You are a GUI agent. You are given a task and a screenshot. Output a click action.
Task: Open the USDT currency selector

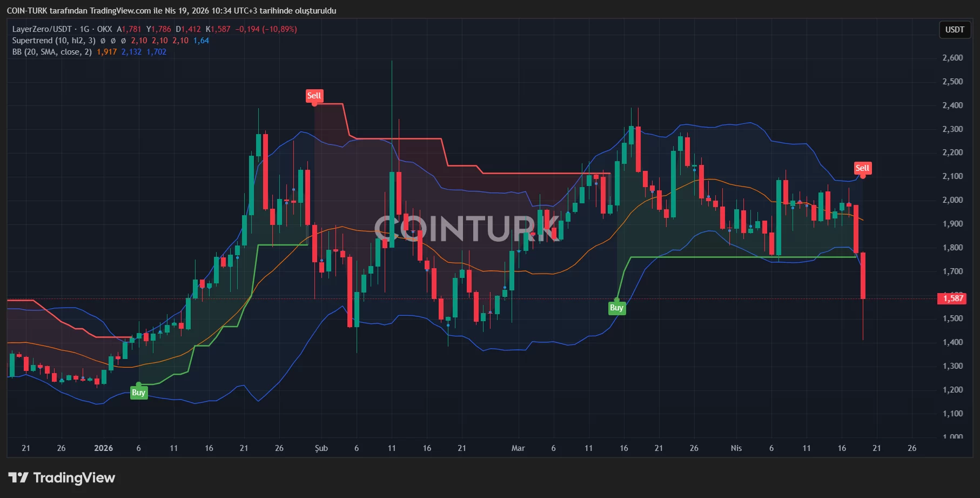click(954, 30)
